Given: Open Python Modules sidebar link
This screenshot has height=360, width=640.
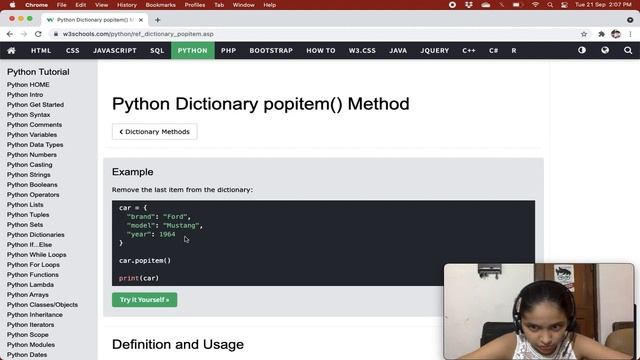Looking at the screenshot, I should point(31,344).
